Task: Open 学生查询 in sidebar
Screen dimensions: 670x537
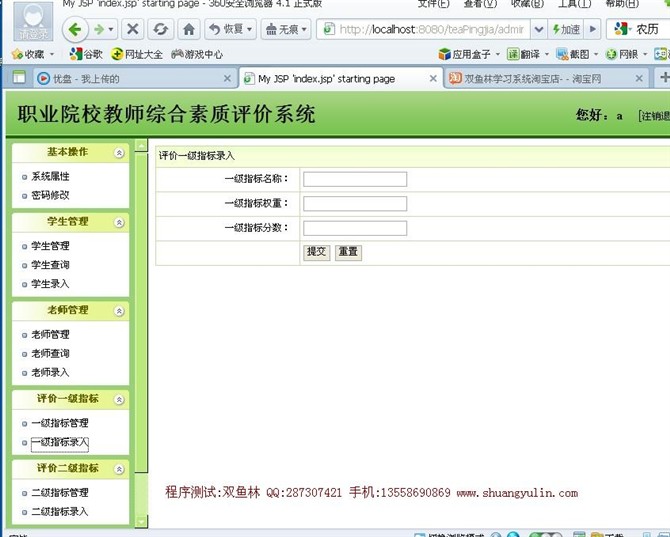Action: pyautogui.click(x=50, y=265)
